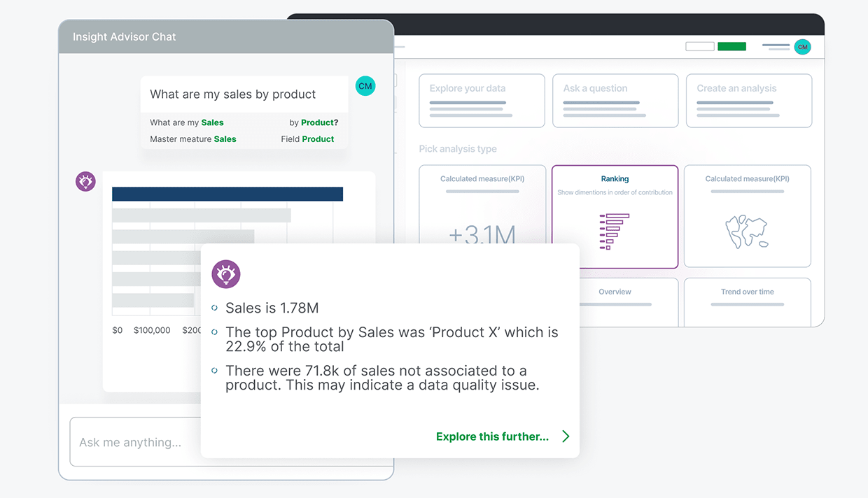This screenshot has height=498, width=868.
Task: Click the green progress bar in the top bar
Action: [731, 45]
